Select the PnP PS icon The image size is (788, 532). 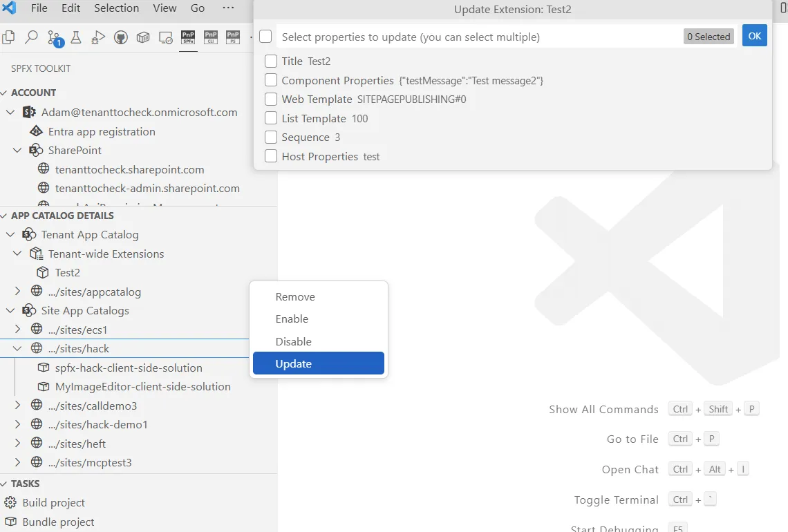coord(233,37)
